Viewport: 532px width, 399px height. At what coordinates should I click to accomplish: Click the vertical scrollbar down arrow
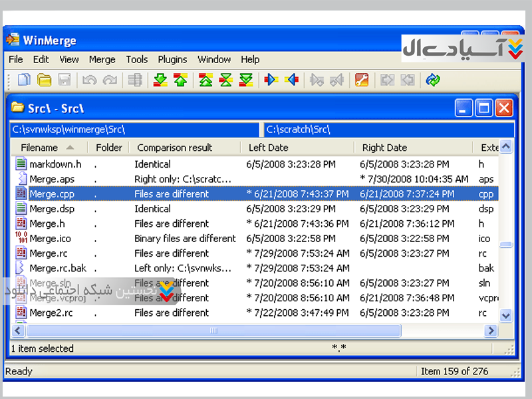[x=506, y=315]
